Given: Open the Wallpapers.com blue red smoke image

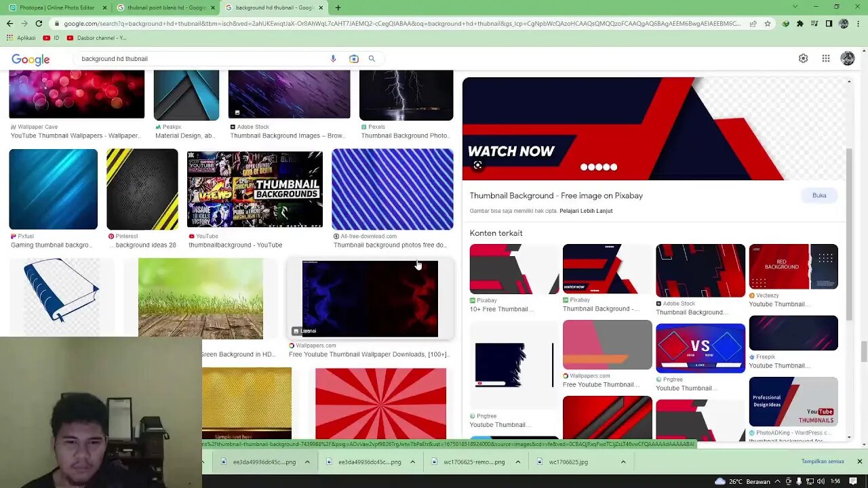Looking at the screenshot, I should click(x=370, y=298).
